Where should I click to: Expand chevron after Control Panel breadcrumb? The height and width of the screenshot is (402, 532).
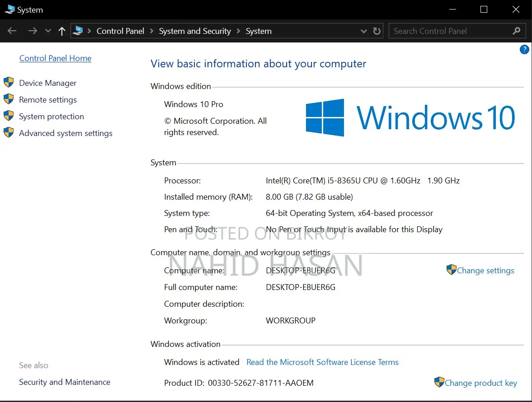point(152,31)
